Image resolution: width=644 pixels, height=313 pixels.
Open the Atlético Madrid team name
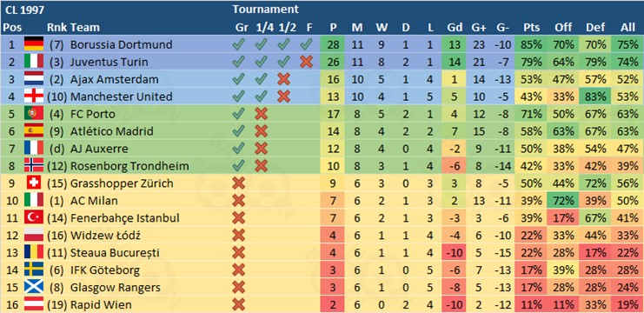[112, 131]
